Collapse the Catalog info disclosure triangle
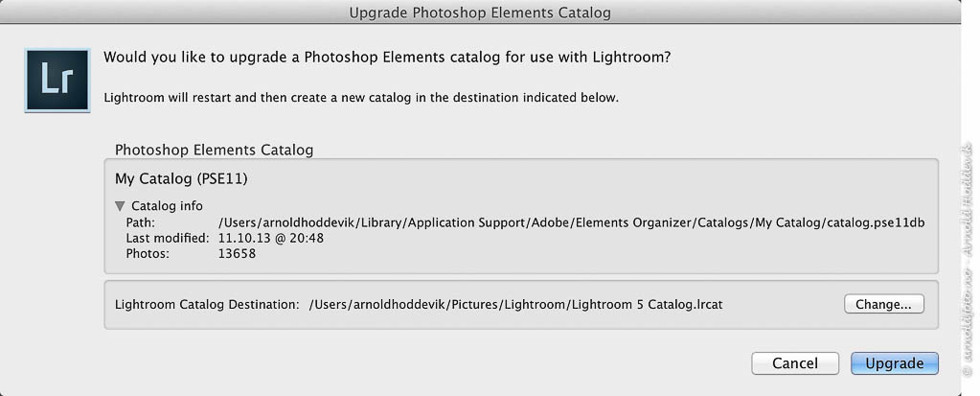 [120, 206]
